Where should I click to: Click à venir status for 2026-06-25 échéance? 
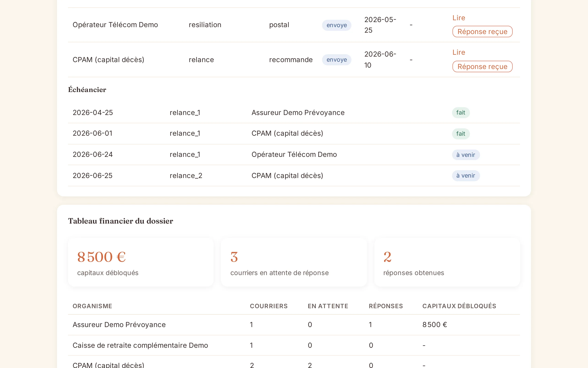pyautogui.click(x=466, y=176)
